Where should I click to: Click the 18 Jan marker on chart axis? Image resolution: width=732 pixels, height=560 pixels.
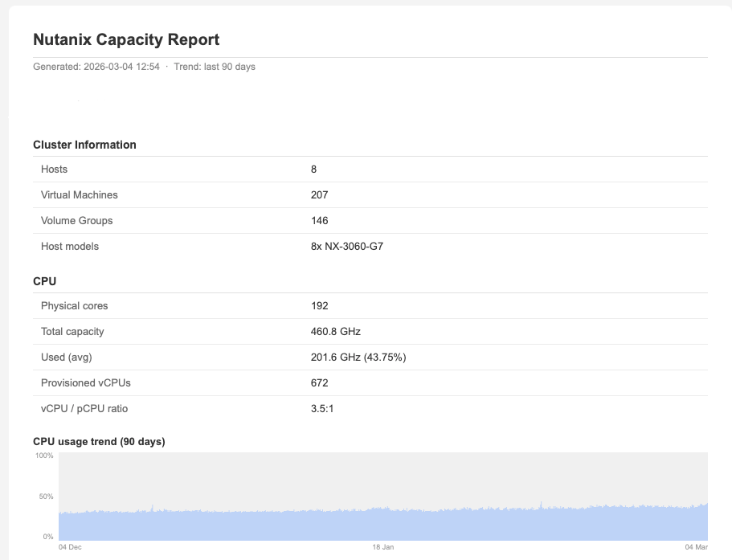tap(383, 547)
